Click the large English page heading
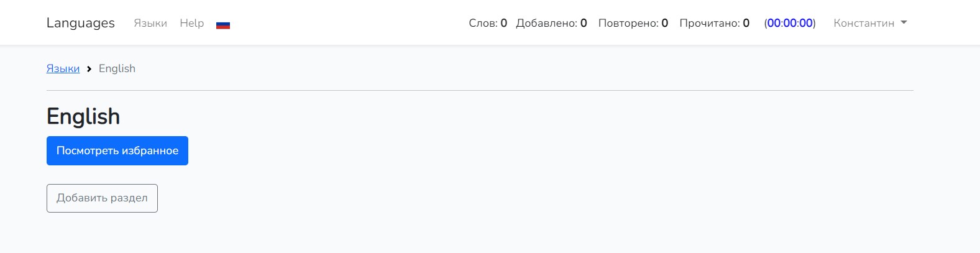This screenshot has width=980, height=253. (83, 116)
